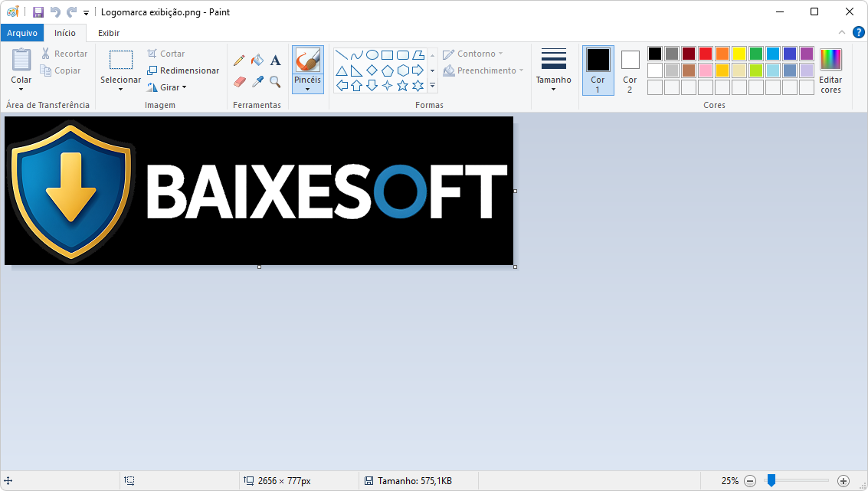Choose the right arrow shape
The width and height of the screenshot is (868, 491).
418,70
